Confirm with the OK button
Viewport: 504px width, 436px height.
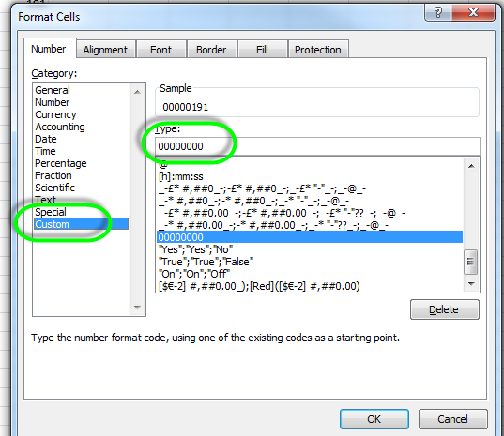coord(374,419)
